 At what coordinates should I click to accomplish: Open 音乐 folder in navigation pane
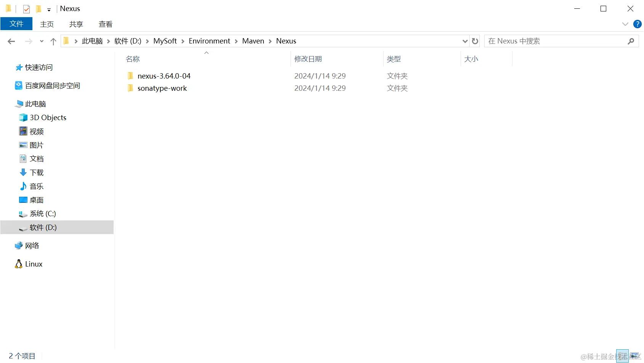pos(37,186)
